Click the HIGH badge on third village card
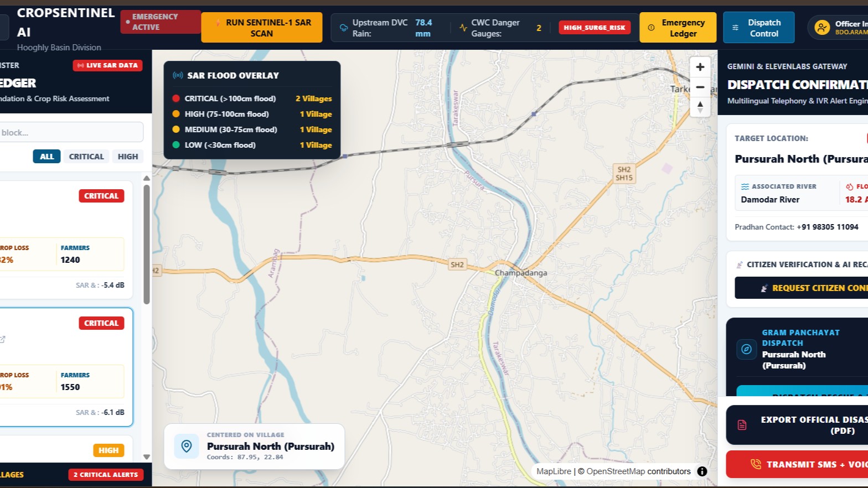This screenshot has width=868, height=488. pos(108,450)
